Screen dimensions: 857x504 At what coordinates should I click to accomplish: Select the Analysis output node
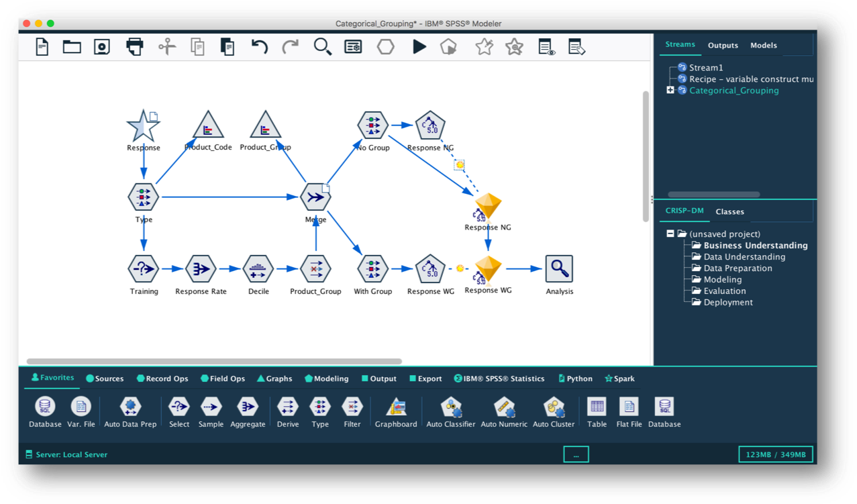tap(559, 268)
